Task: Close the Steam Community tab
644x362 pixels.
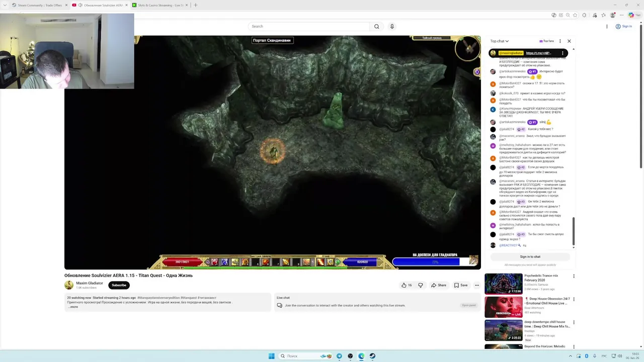Action: pyautogui.click(x=66, y=5)
